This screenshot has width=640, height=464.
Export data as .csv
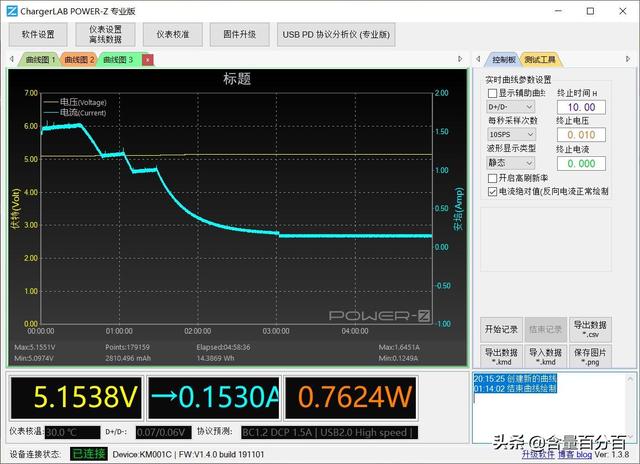point(590,329)
